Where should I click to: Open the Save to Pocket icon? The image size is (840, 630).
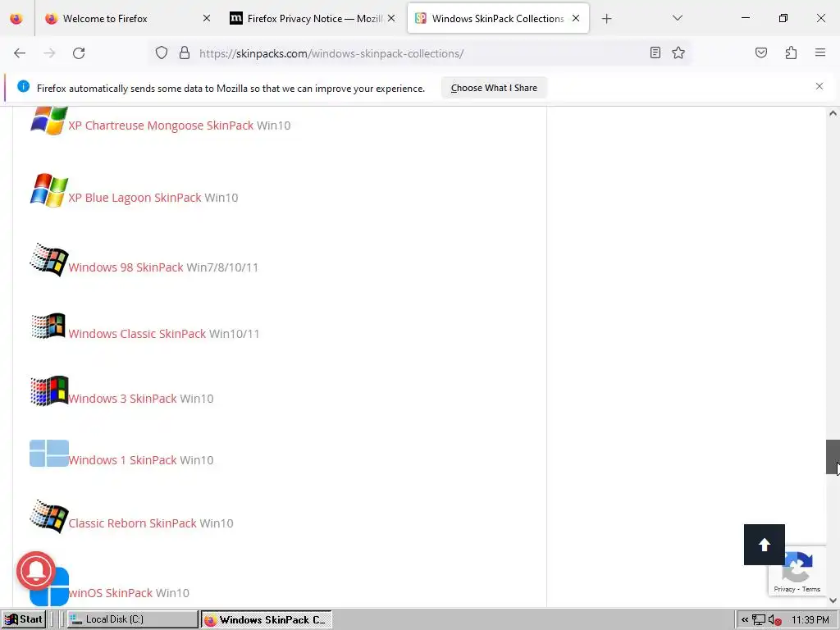pyautogui.click(x=760, y=52)
